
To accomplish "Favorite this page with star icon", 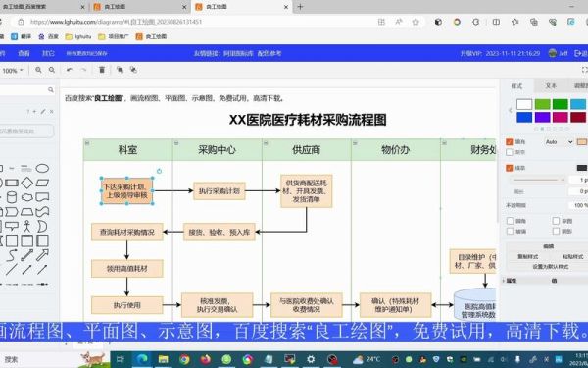I will point(416,22).
